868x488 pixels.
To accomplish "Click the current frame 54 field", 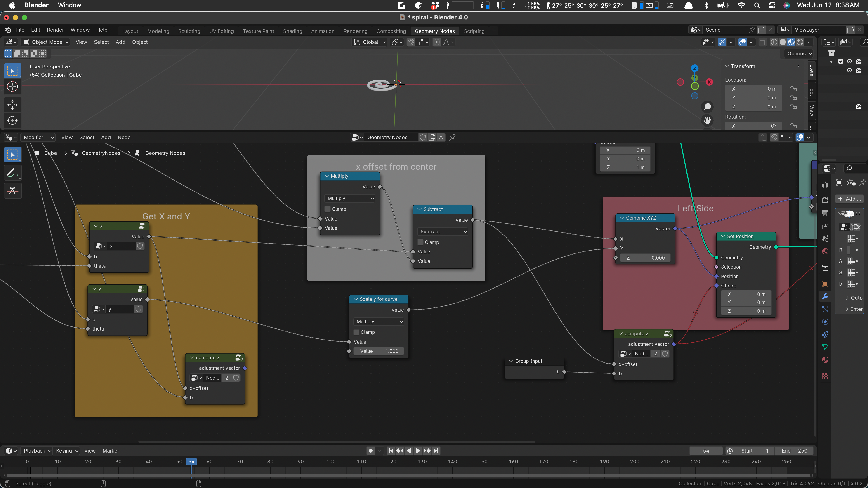I will coord(706,451).
